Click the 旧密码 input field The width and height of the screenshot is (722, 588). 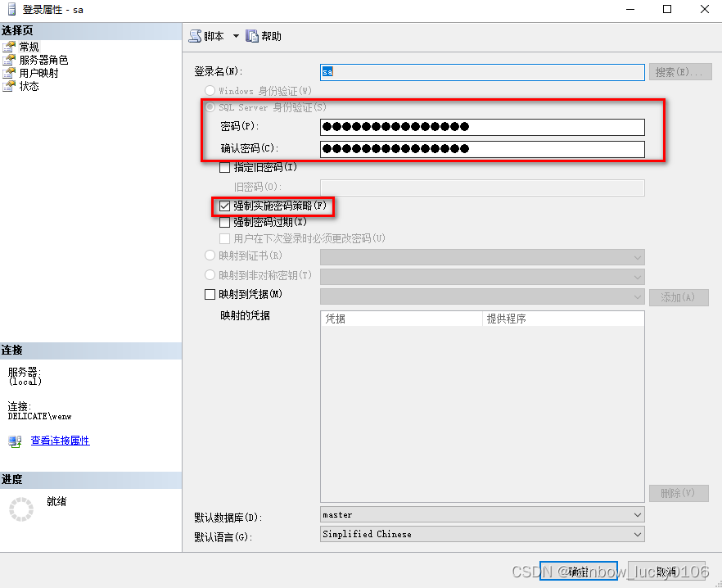pos(482,188)
